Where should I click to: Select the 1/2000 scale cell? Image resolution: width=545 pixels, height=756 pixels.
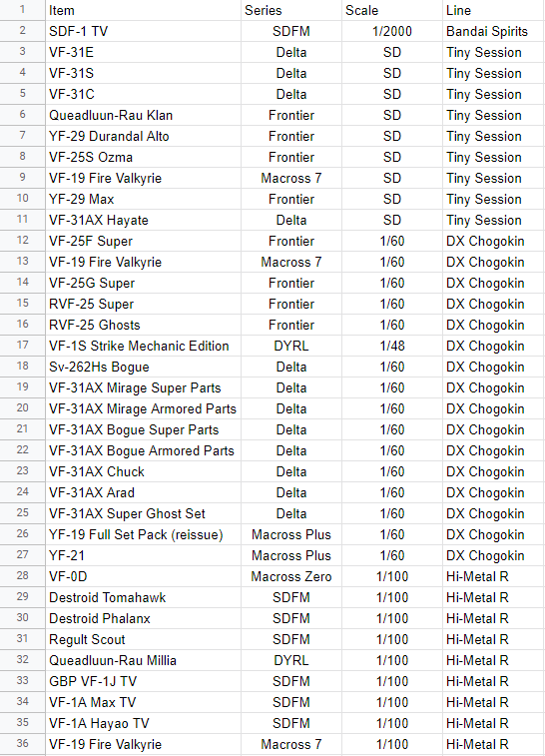click(x=391, y=31)
